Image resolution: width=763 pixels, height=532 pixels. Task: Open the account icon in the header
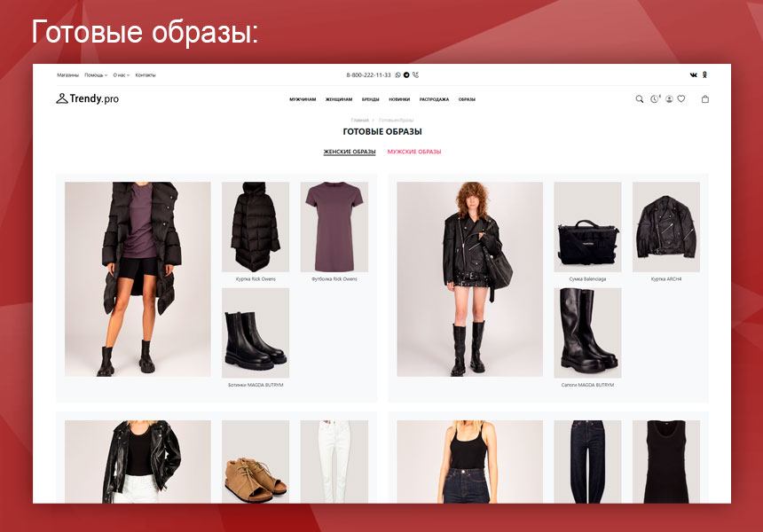(x=668, y=99)
